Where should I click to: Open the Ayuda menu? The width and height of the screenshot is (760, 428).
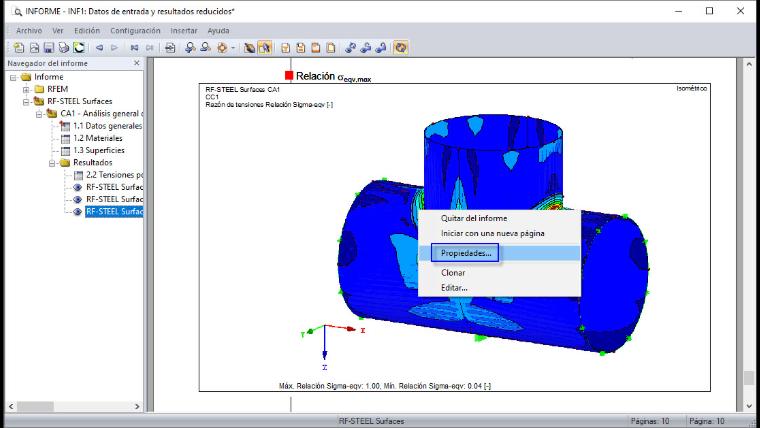click(x=218, y=31)
